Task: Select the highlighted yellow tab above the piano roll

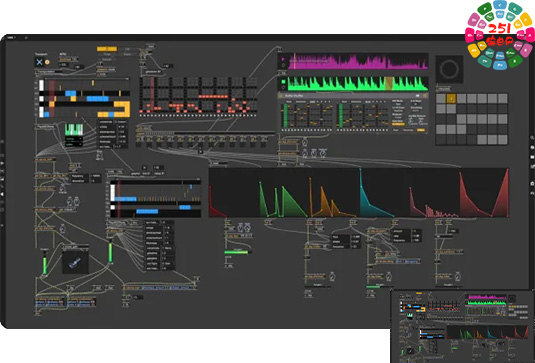Action: (x=107, y=49)
